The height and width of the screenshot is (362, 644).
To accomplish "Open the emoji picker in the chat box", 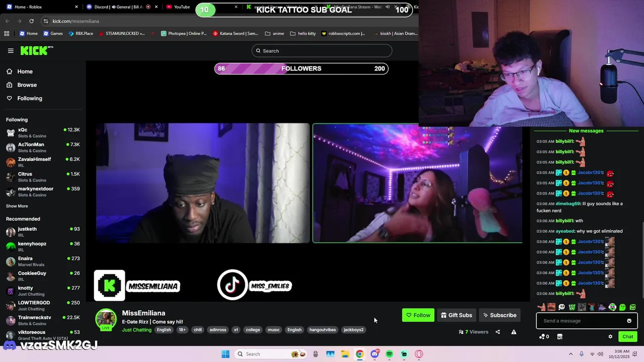I will 629,321.
